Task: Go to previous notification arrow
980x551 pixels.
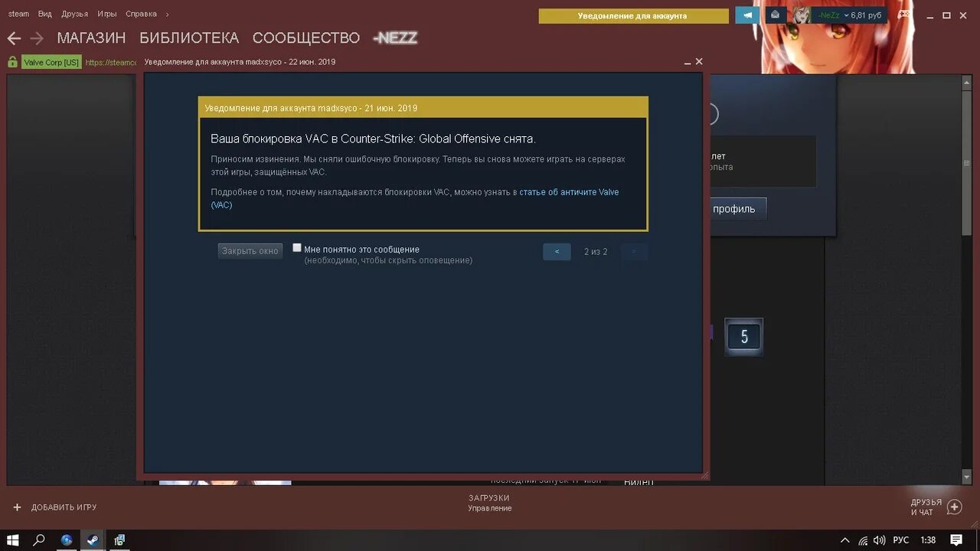Action: (x=557, y=252)
